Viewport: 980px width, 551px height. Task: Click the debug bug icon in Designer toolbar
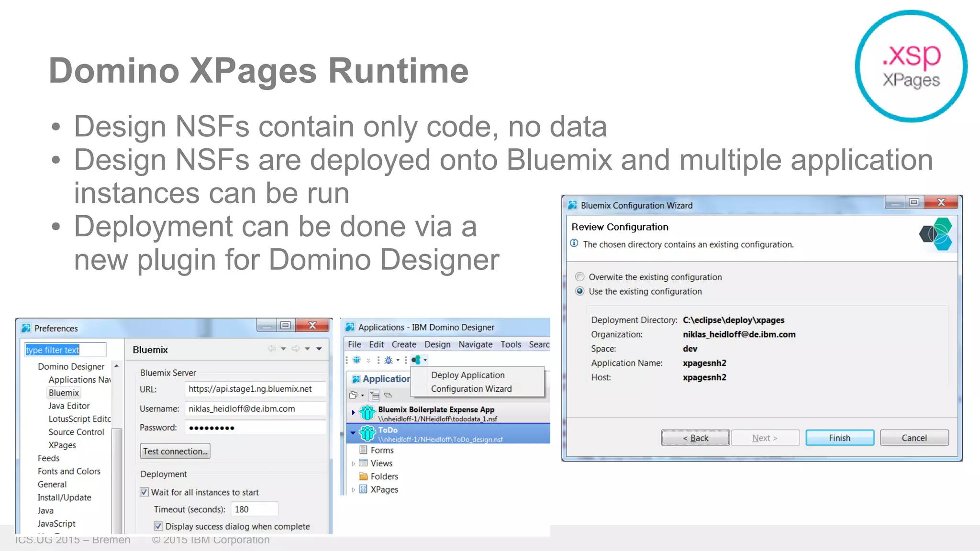pos(389,360)
